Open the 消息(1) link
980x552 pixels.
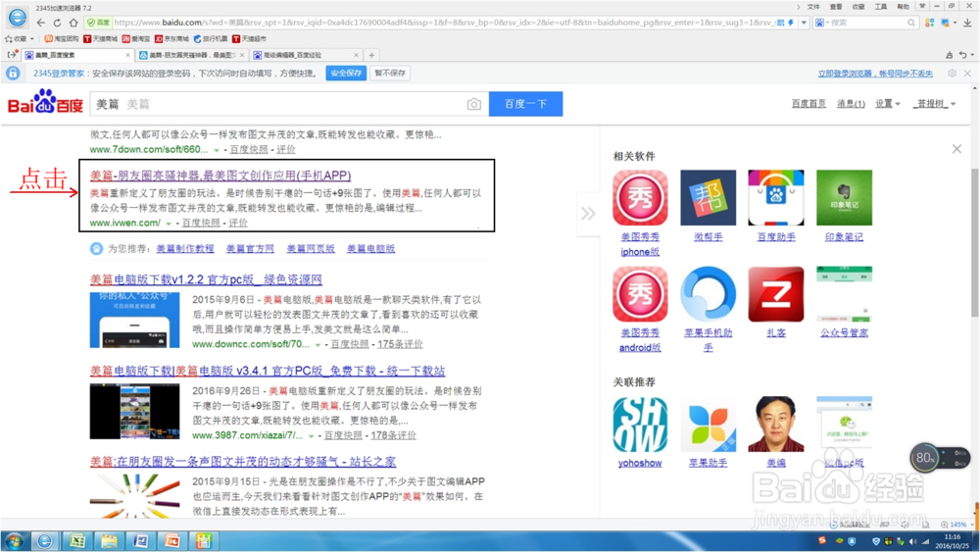[851, 104]
